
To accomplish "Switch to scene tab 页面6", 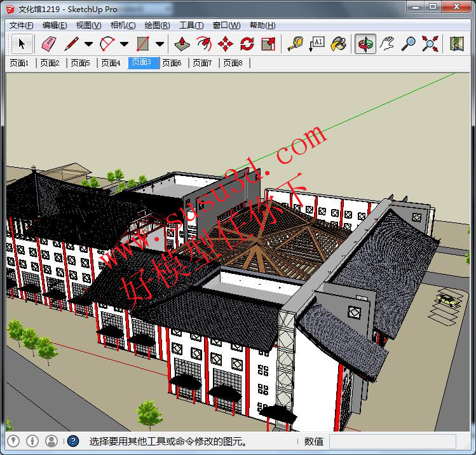I will [172, 63].
